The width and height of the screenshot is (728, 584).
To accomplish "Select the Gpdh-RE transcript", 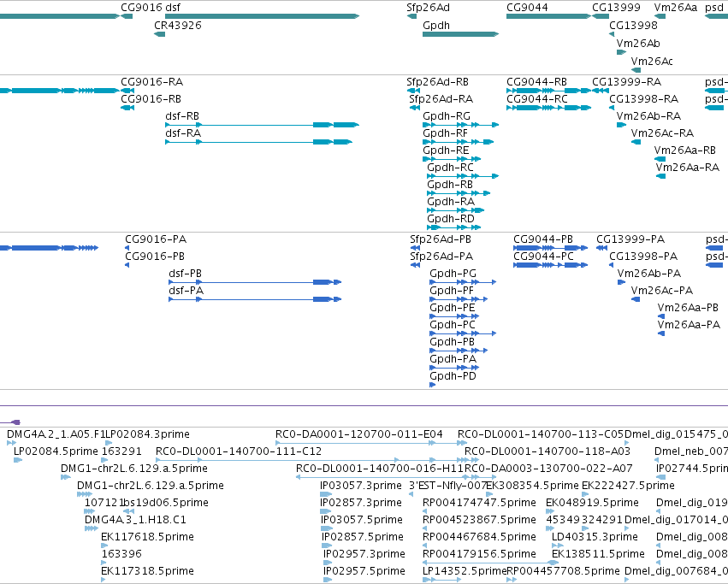I will 452,159.
